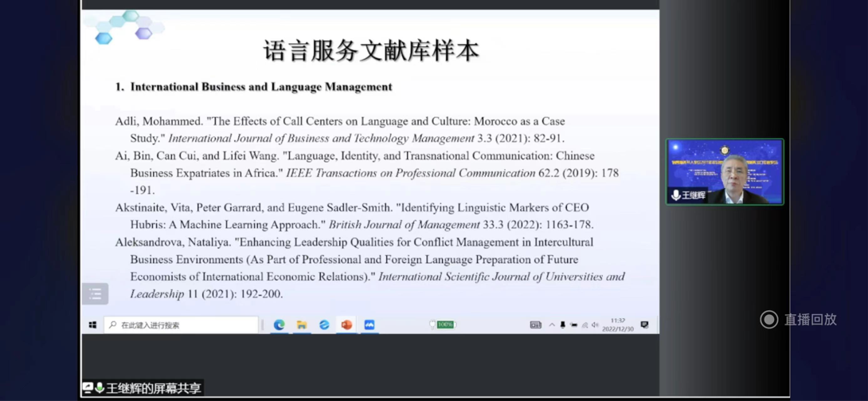Open the Wi-Fi network tray icon

tap(585, 325)
